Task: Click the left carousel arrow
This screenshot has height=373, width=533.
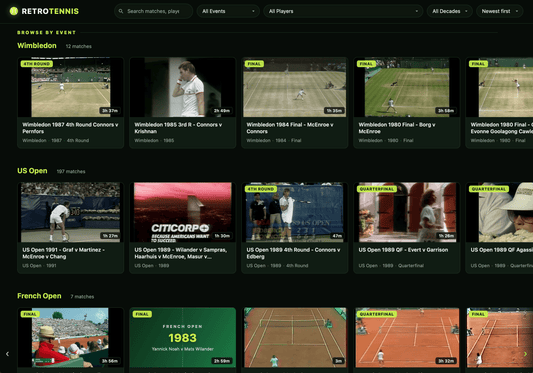Action: 7,354
